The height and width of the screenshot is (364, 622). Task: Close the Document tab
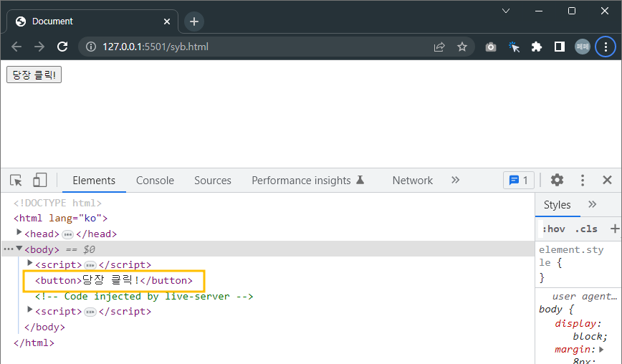coord(167,21)
